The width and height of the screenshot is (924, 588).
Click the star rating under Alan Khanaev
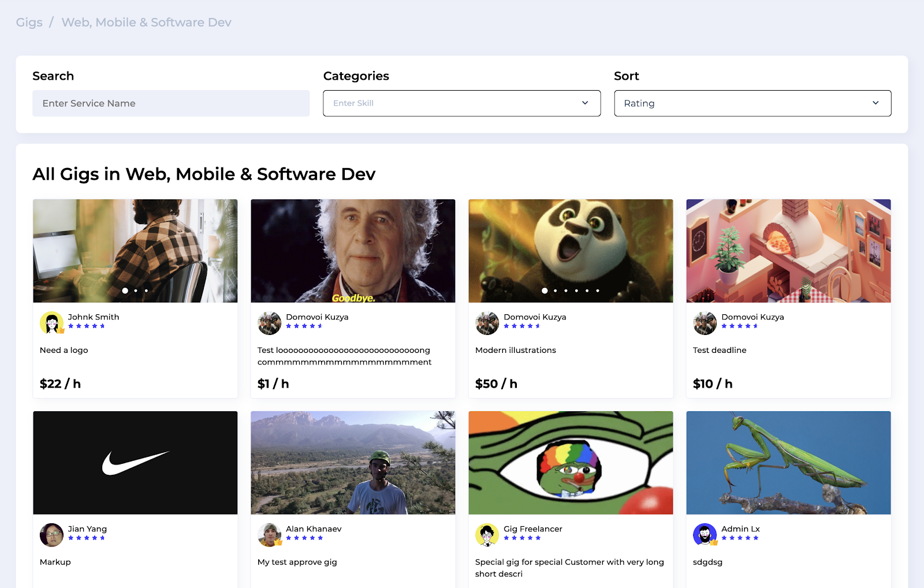(304, 538)
